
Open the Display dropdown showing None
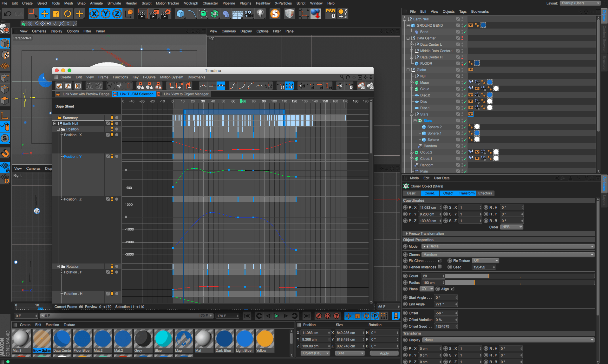[x=508, y=340]
